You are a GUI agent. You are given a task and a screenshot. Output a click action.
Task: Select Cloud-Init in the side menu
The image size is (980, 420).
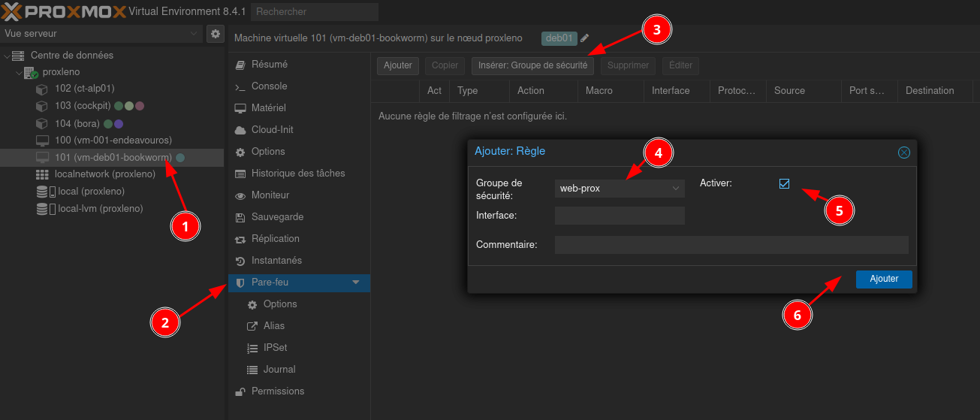pos(272,130)
